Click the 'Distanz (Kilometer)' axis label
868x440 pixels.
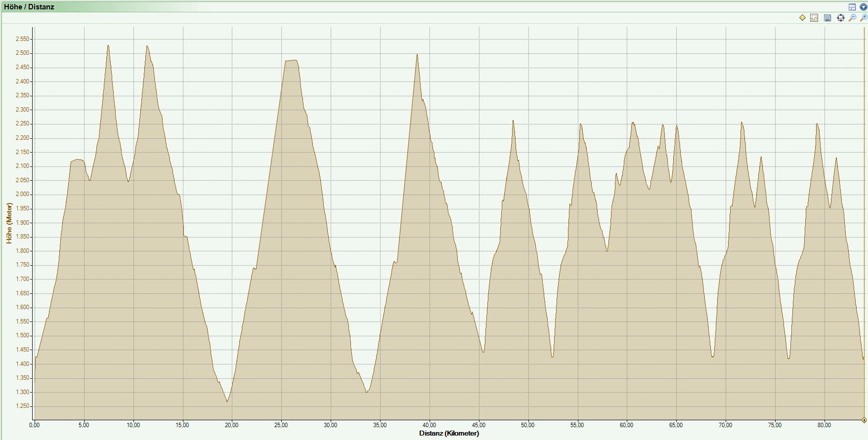click(x=449, y=434)
